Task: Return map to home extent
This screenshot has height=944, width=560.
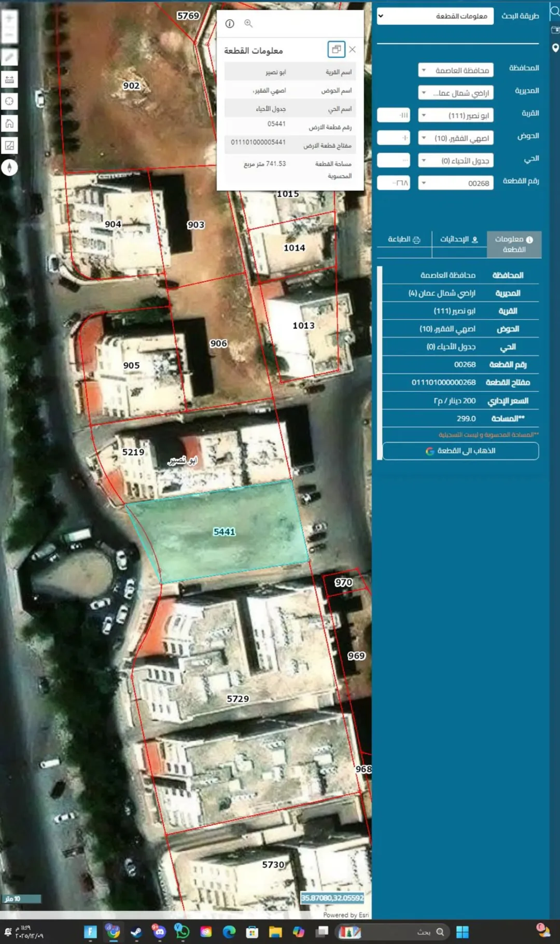Action: click(9, 123)
